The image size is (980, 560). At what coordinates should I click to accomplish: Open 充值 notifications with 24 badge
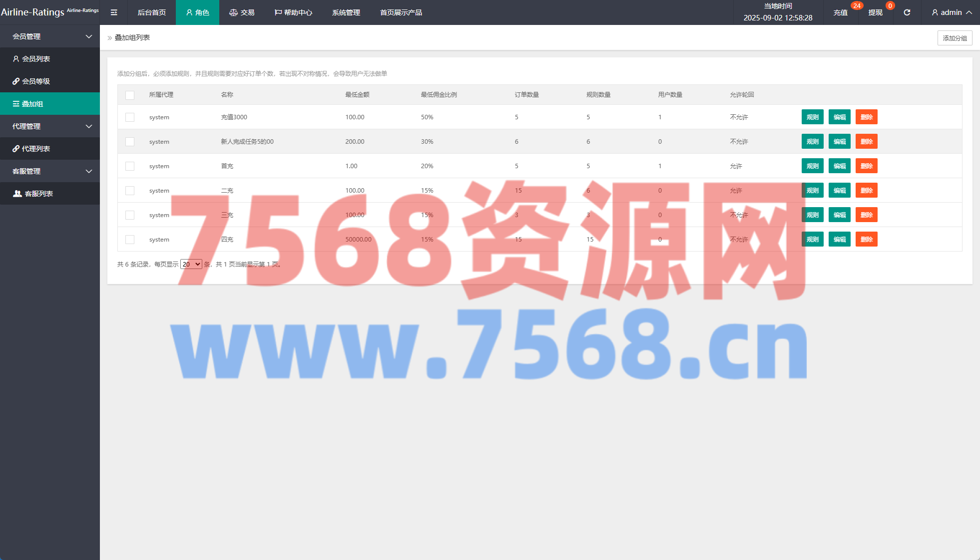(x=841, y=12)
